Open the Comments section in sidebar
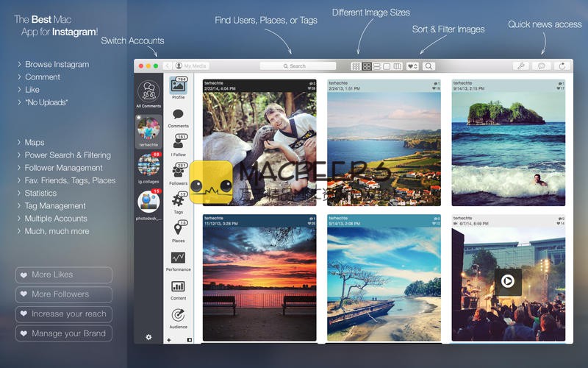This screenshot has width=588, height=368. pos(178,116)
